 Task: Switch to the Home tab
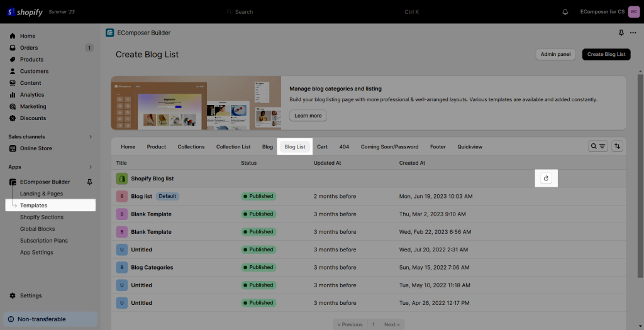128,146
